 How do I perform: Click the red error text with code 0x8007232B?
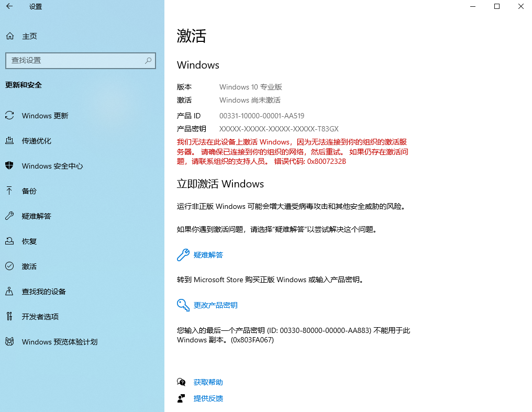(x=292, y=152)
